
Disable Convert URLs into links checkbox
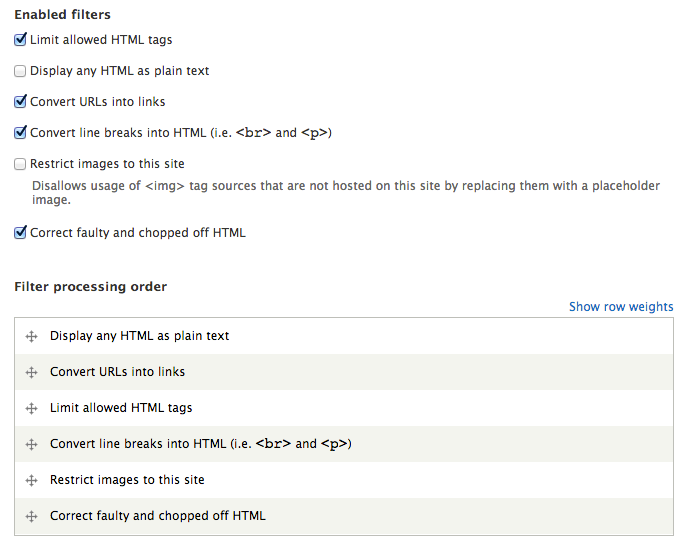click(20, 102)
